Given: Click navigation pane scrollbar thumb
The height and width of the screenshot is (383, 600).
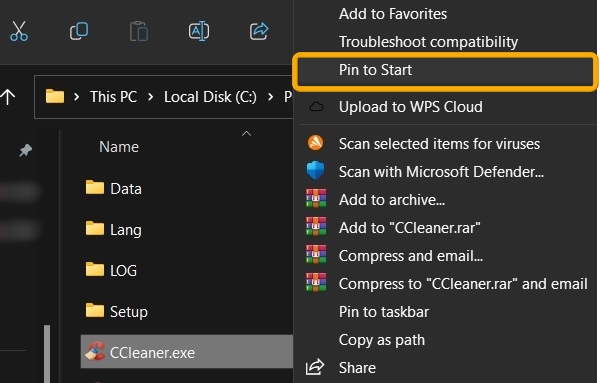Looking at the screenshot, I should [47, 354].
